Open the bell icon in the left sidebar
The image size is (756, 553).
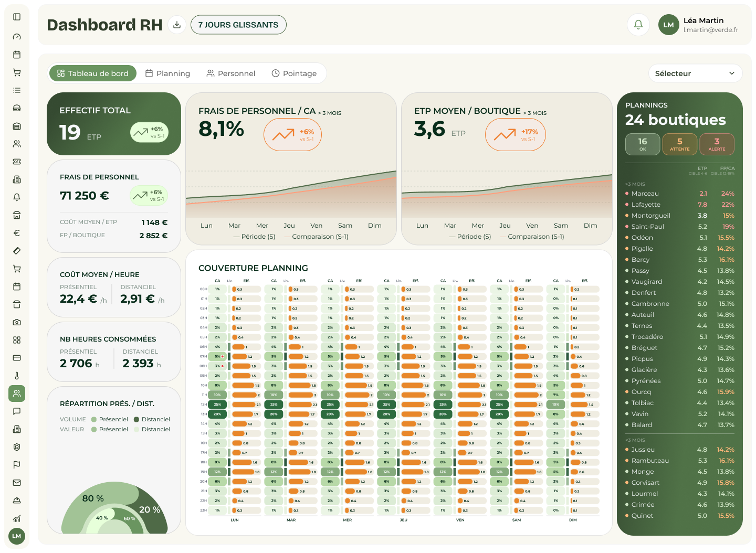17,197
